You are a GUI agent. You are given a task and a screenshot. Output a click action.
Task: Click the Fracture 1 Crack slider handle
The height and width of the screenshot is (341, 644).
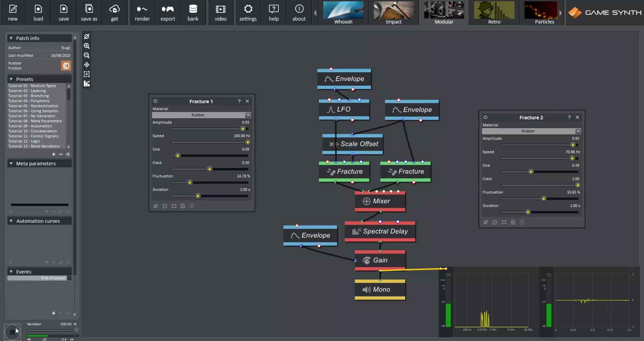click(209, 169)
